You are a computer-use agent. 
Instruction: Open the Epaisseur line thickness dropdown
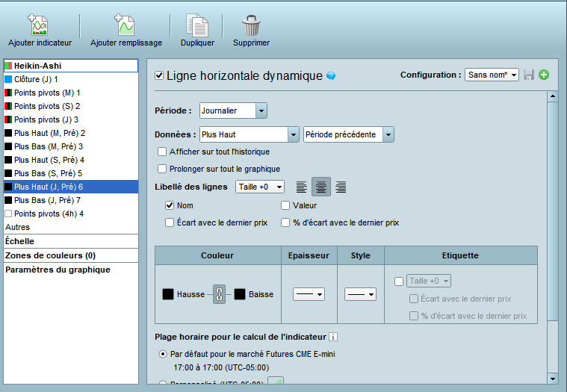[x=309, y=294]
